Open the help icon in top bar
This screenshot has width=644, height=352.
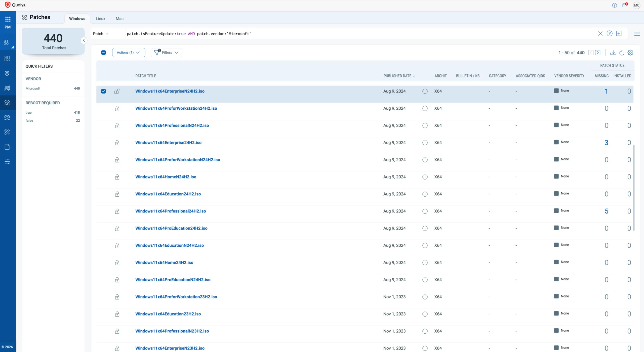coord(614,5)
